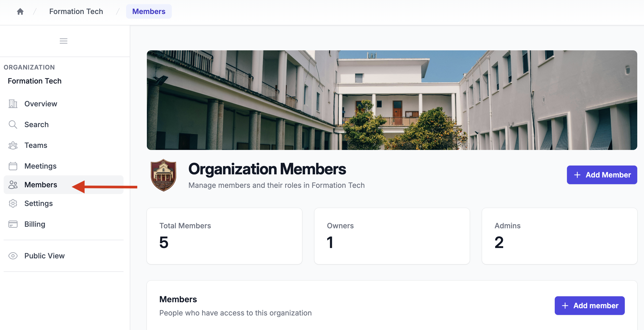Click the Add Member header button

coord(602,175)
